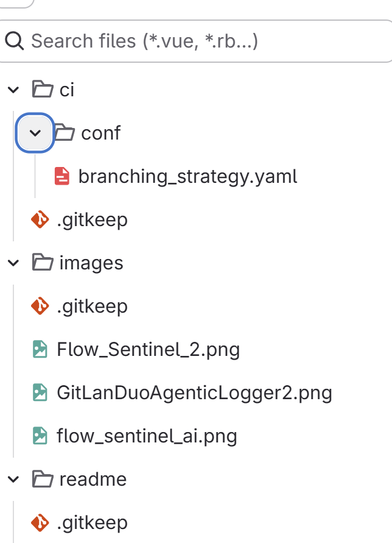Viewport: 392px width, 543px height.
Task: Focus the Search files input field
Action: [x=201, y=41]
